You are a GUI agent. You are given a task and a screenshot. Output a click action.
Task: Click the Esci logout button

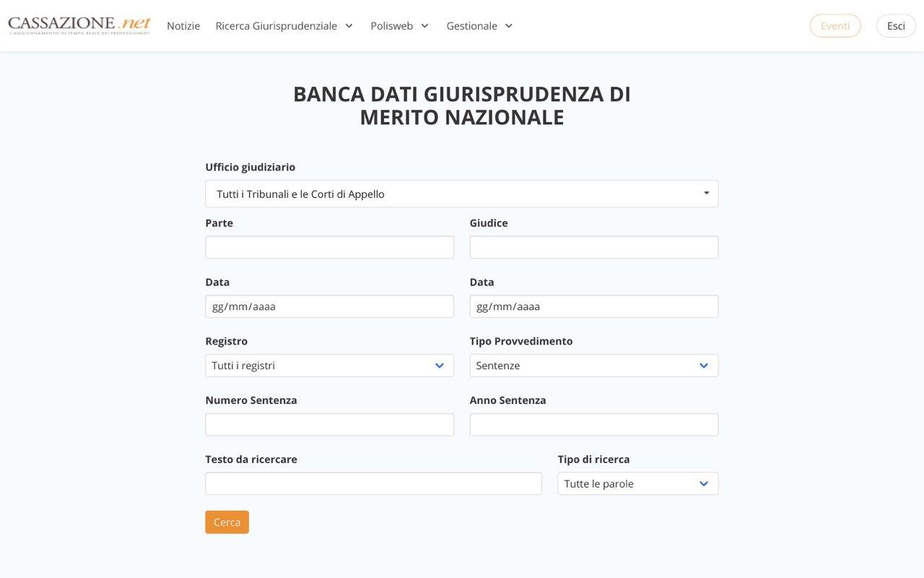[896, 26]
